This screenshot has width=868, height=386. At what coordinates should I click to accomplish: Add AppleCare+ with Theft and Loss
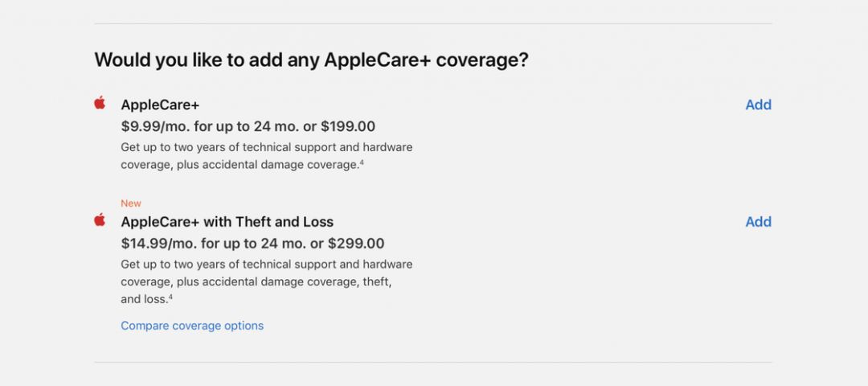(758, 222)
